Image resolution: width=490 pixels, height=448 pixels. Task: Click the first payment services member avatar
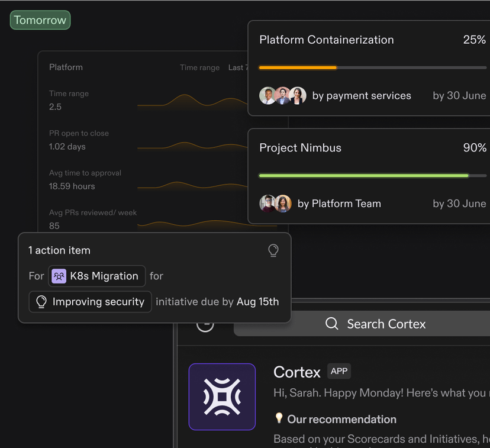click(267, 95)
